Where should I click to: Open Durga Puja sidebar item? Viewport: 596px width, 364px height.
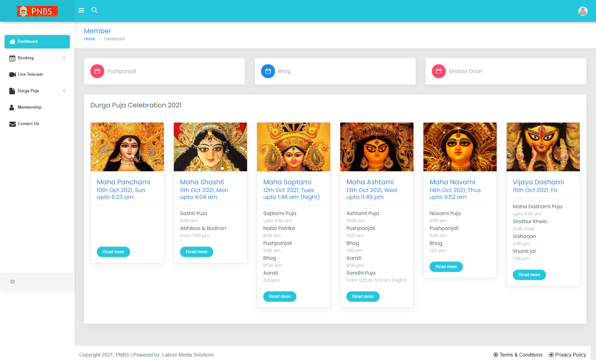tap(37, 91)
